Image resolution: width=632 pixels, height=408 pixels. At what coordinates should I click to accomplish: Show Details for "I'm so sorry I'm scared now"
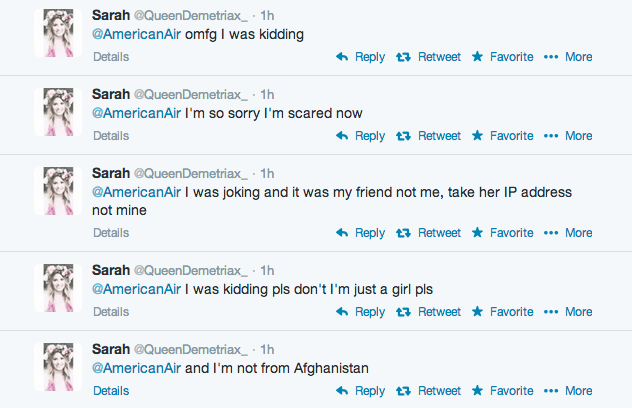111,136
